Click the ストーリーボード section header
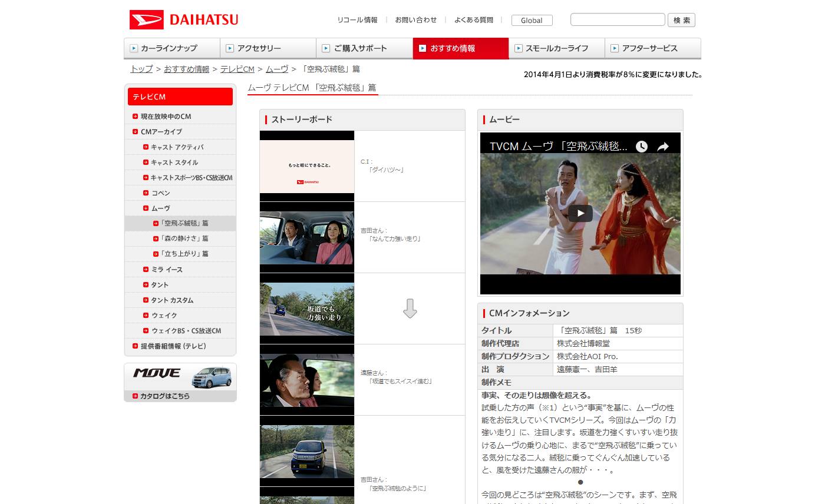 [362, 120]
